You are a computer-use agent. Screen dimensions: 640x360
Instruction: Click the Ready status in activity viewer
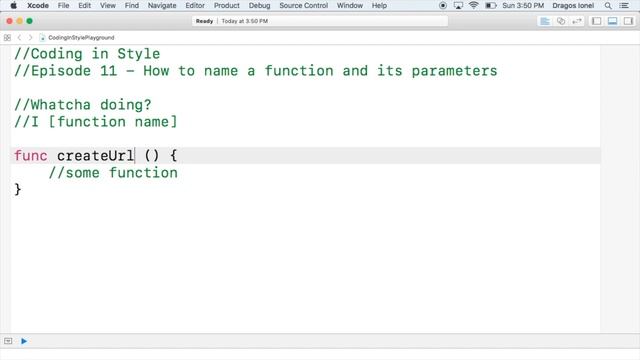pos(204,21)
